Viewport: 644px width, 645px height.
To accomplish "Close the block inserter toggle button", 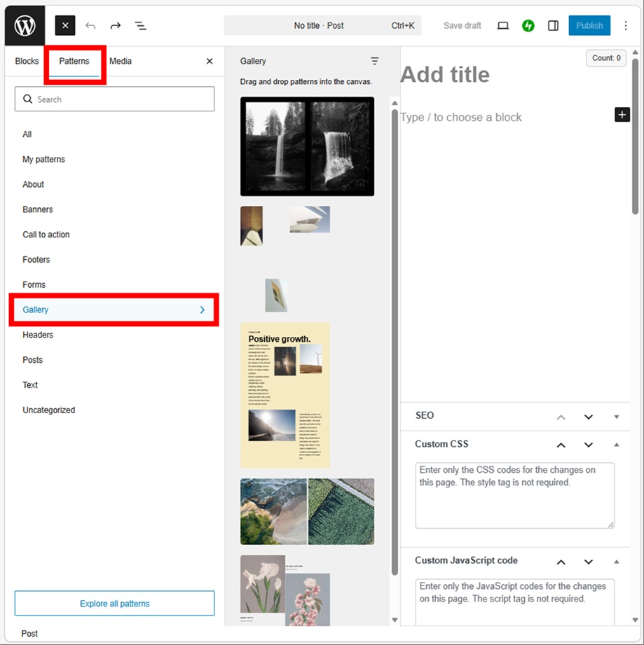I will pyautogui.click(x=65, y=26).
